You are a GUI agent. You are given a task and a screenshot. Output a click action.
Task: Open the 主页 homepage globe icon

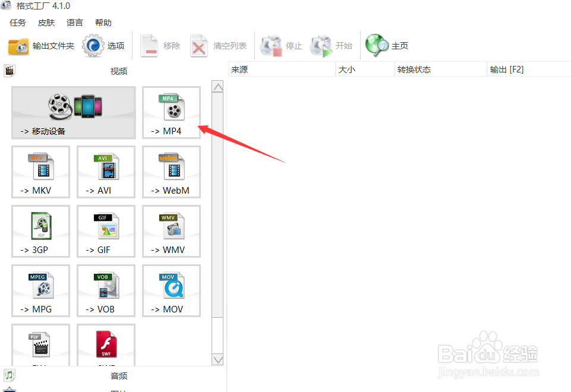coord(387,46)
